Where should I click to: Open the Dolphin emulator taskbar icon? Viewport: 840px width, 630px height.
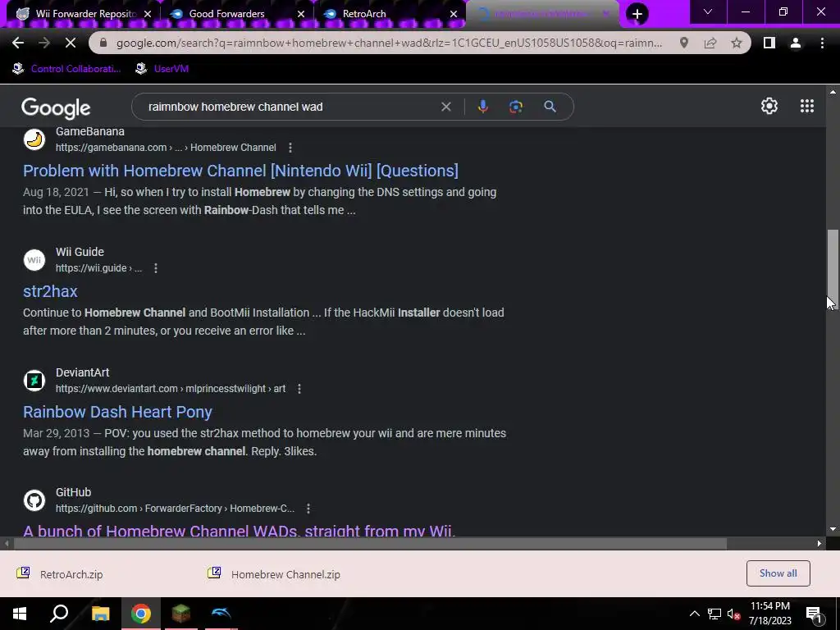coord(221,614)
